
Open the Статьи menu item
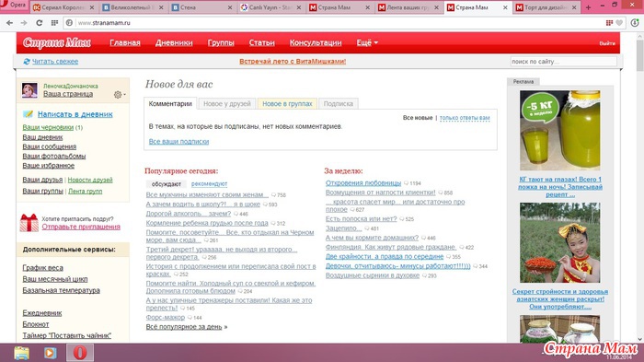[261, 42]
